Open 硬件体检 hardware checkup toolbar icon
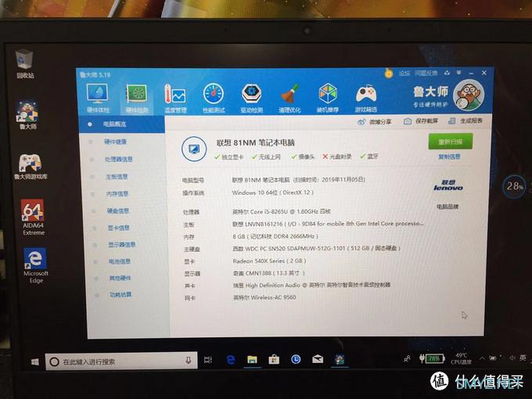The width and height of the screenshot is (532, 399). [x=98, y=98]
